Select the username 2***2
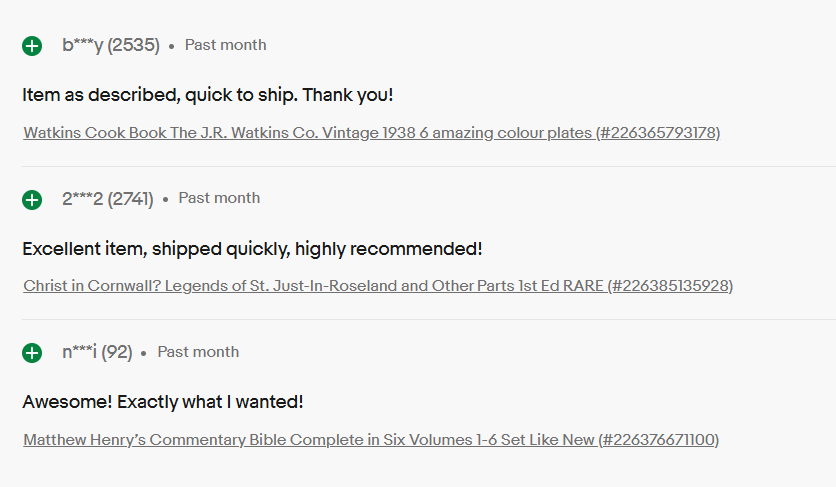Image resolution: width=836 pixels, height=487 pixels. 82,199
